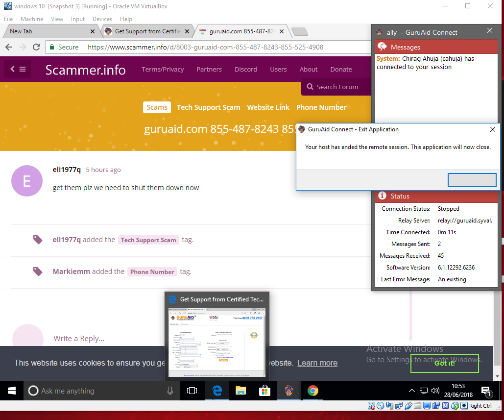Open VirtualBox Help menu
Image resolution: width=504 pixels, height=420 pixels.
(126, 19)
